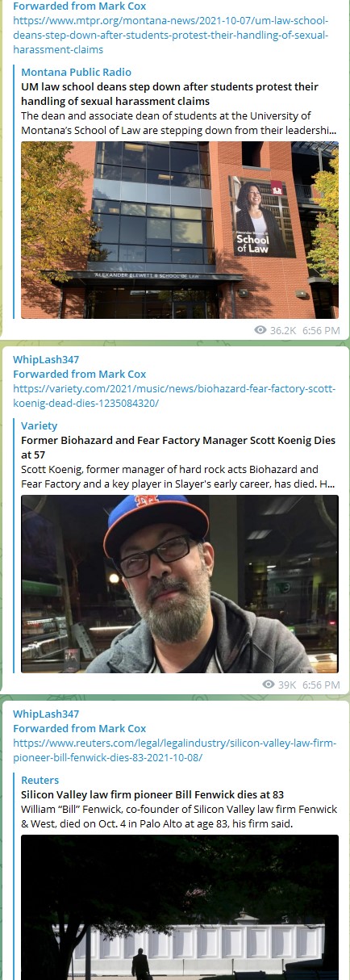
Task: Open WhipLash347 profile above Variety post
Action: click(47, 360)
